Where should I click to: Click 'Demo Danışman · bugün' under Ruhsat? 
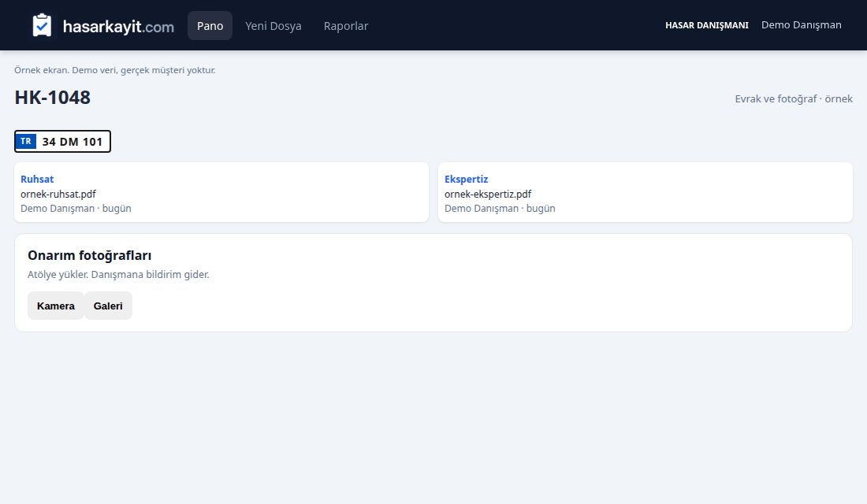(x=76, y=209)
